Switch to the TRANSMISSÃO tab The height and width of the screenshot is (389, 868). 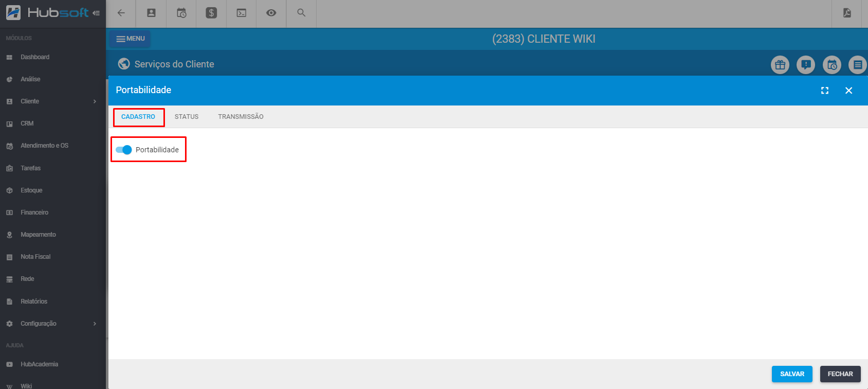coord(241,117)
